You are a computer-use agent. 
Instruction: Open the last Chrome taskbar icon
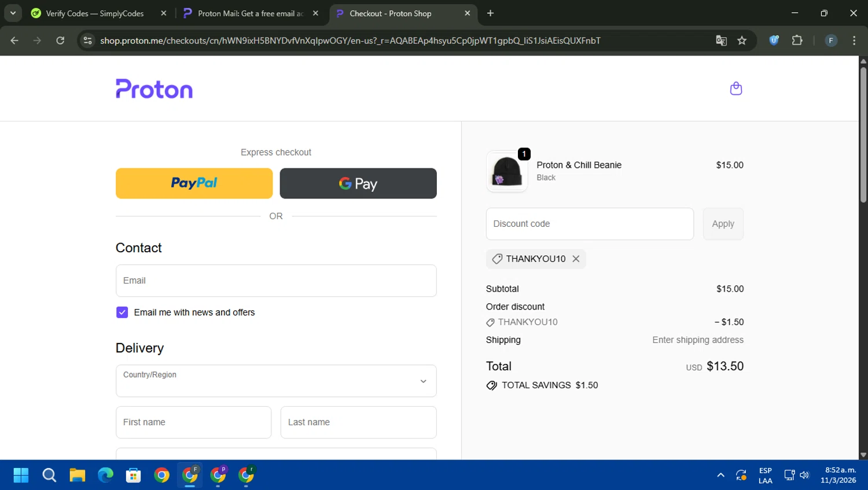coord(246,476)
